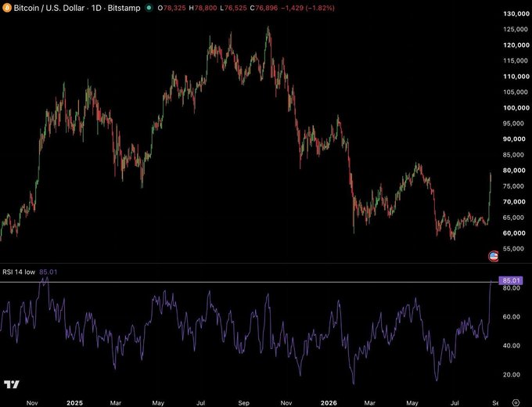Click the 80.00 RSI axis label
532x407 pixels.
click(x=512, y=288)
